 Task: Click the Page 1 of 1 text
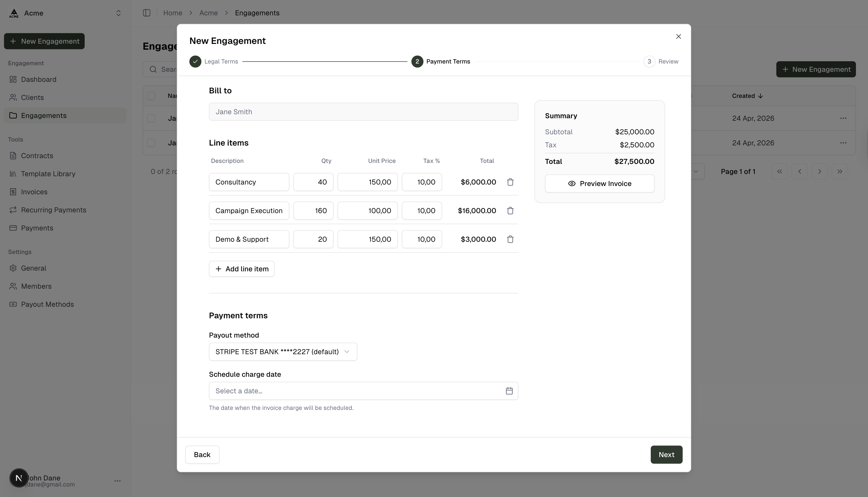[x=738, y=171]
